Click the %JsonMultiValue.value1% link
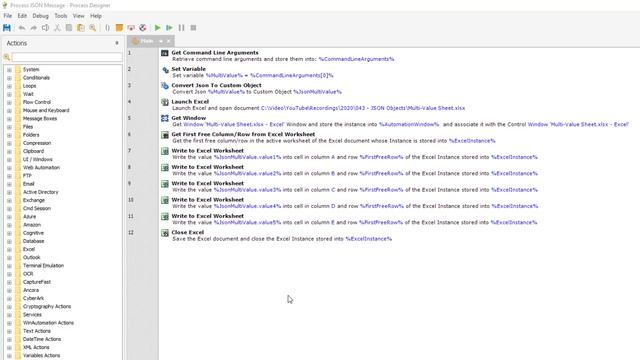Viewport: 640px width, 360px height. click(x=247, y=157)
